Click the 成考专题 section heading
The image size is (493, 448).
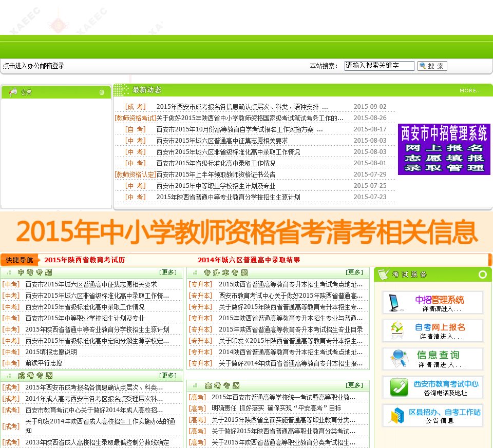[35, 376]
